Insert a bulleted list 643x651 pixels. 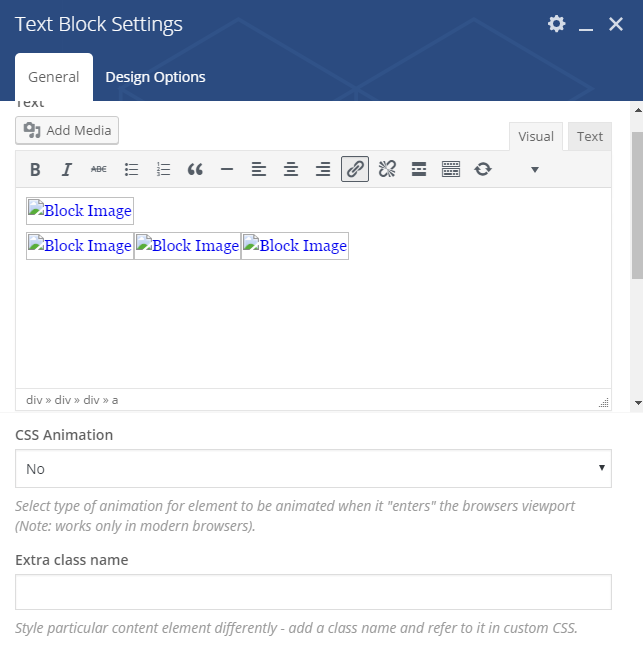131,169
